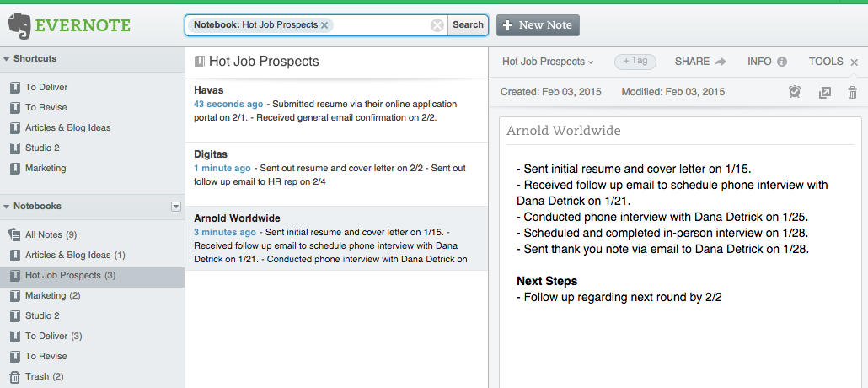Open Arnold Worldwide note in list
The height and width of the screenshot is (388, 868).
pyautogui.click(x=336, y=239)
